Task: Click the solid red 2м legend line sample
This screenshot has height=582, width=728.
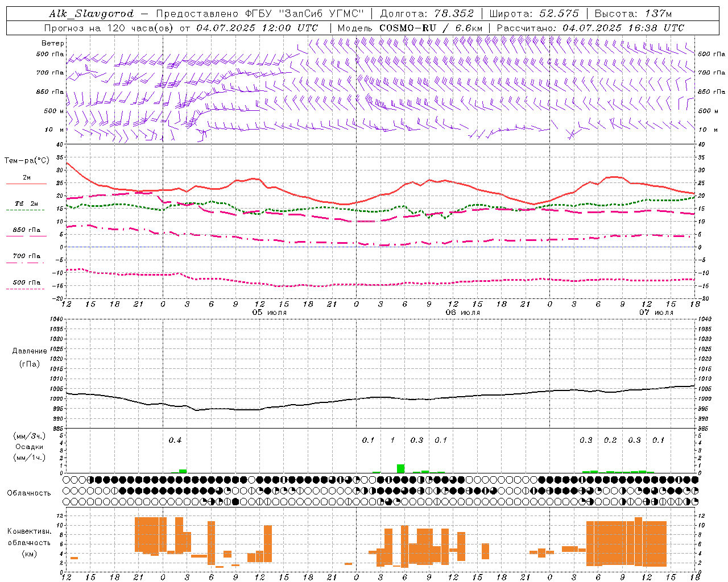Action: tap(26, 184)
